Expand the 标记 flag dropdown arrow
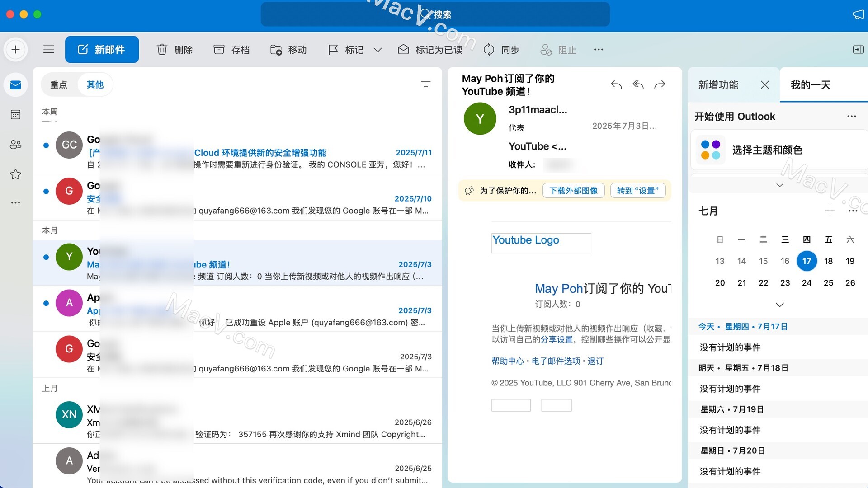 [378, 50]
